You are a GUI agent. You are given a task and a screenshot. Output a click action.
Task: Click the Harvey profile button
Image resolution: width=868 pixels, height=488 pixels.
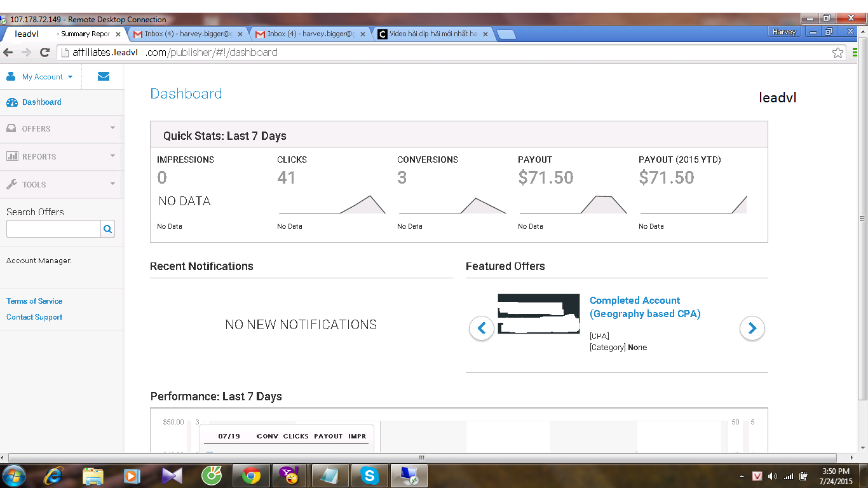point(785,32)
